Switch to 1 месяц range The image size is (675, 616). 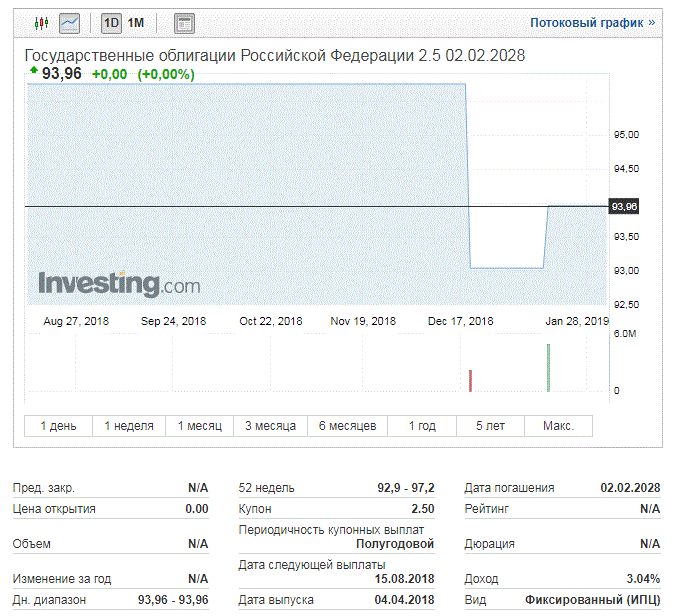[200, 426]
